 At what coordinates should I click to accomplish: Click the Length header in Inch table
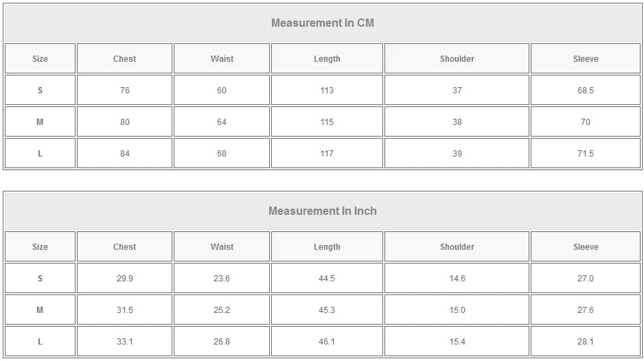327,247
